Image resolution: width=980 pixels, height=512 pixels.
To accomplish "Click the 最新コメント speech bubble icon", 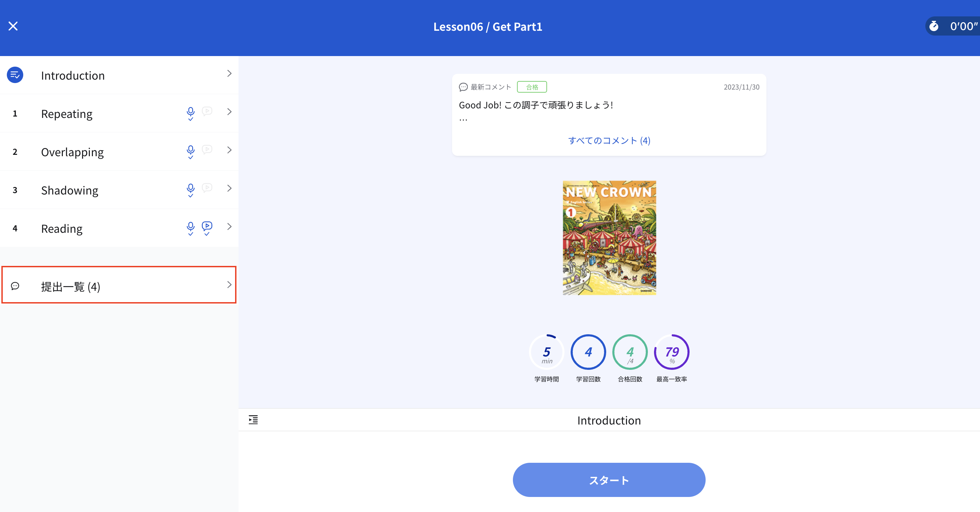I will coord(463,87).
